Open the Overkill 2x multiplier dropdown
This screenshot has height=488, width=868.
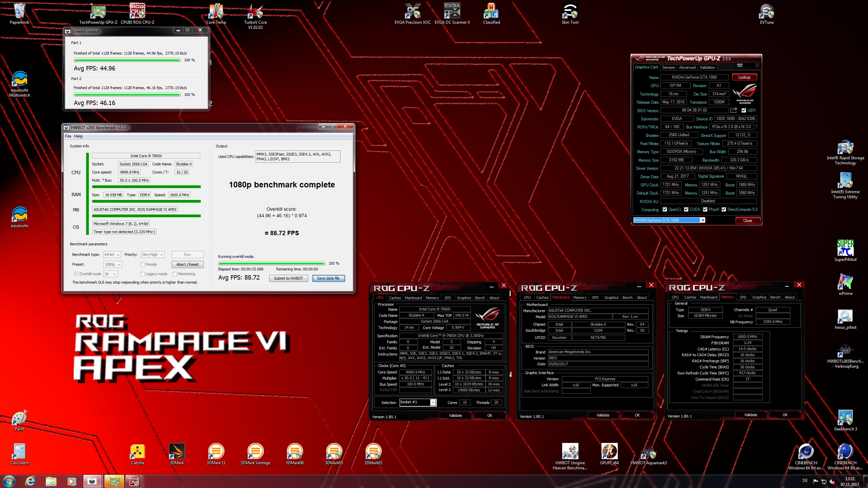(111, 274)
